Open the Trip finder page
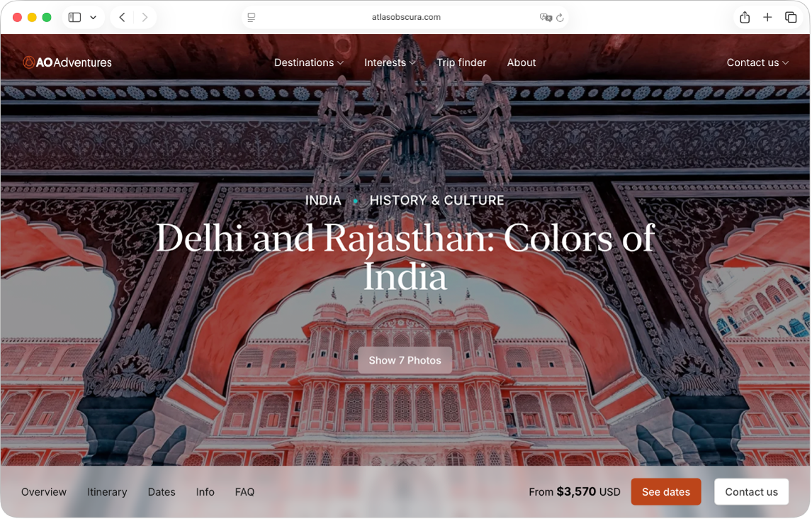The image size is (812, 519). [461, 62]
